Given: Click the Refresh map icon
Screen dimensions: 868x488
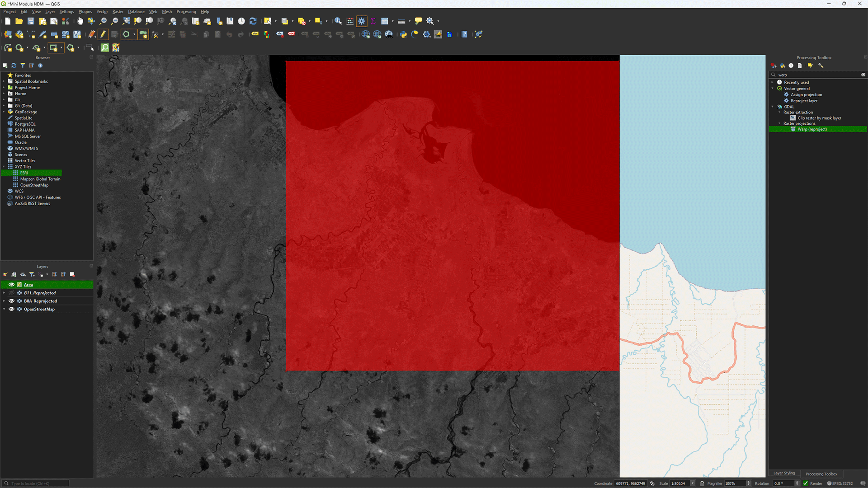Looking at the screenshot, I should point(253,21).
